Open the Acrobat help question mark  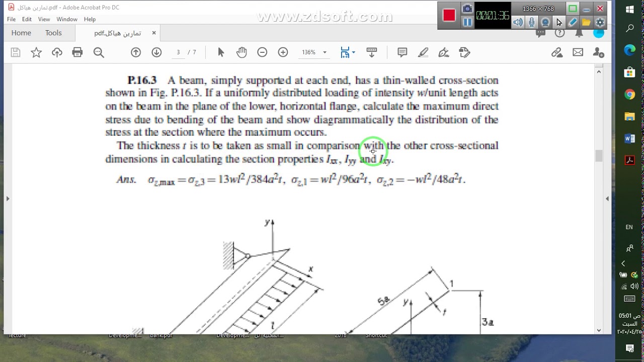(x=559, y=33)
